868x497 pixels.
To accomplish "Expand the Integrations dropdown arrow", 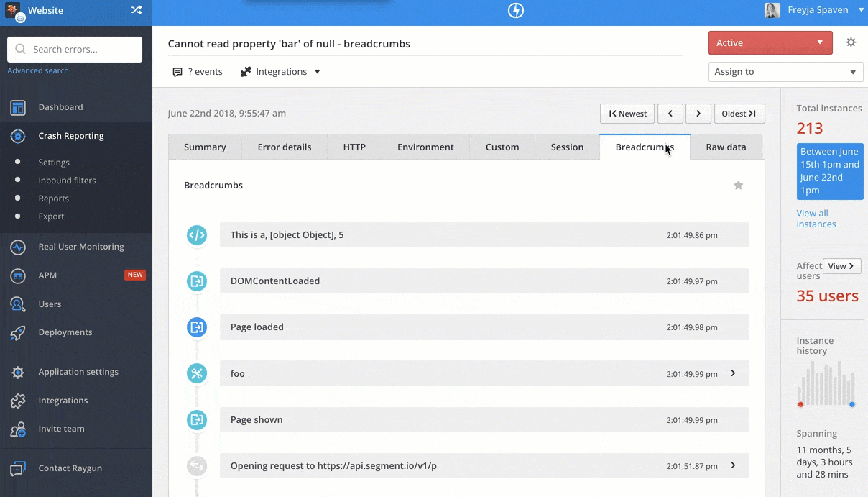I will (318, 72).
